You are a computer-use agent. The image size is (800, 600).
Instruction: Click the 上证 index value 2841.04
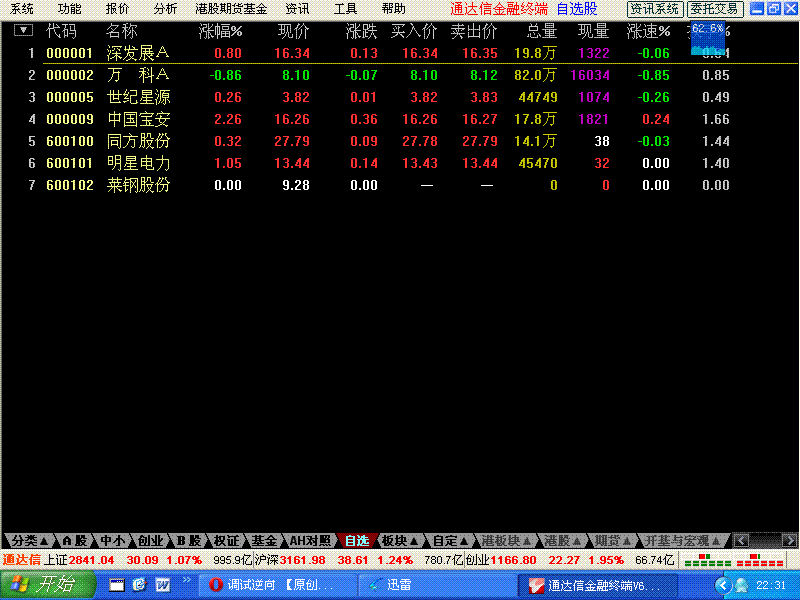(91, 560)
